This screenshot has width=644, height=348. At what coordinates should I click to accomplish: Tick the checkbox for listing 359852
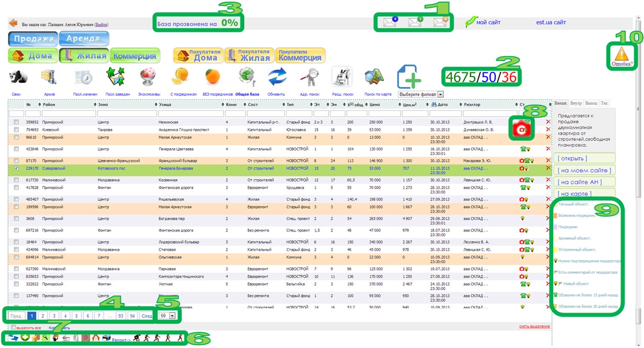pos(16,122)
